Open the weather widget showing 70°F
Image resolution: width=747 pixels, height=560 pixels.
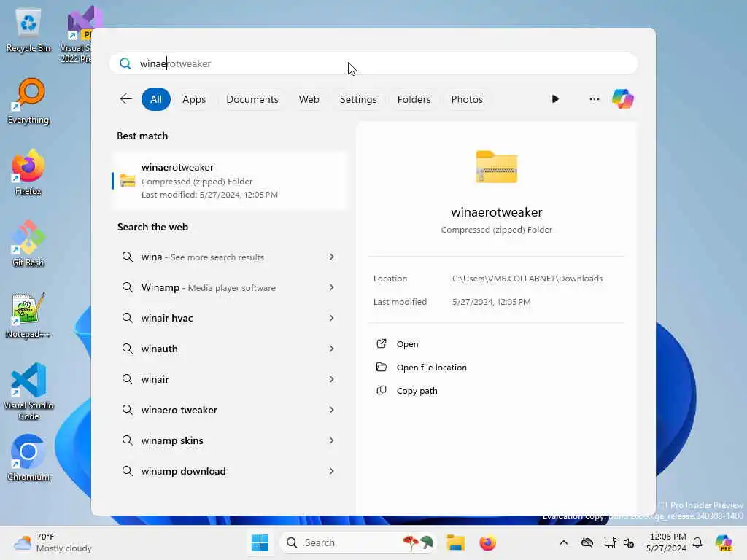pos(53,542)
